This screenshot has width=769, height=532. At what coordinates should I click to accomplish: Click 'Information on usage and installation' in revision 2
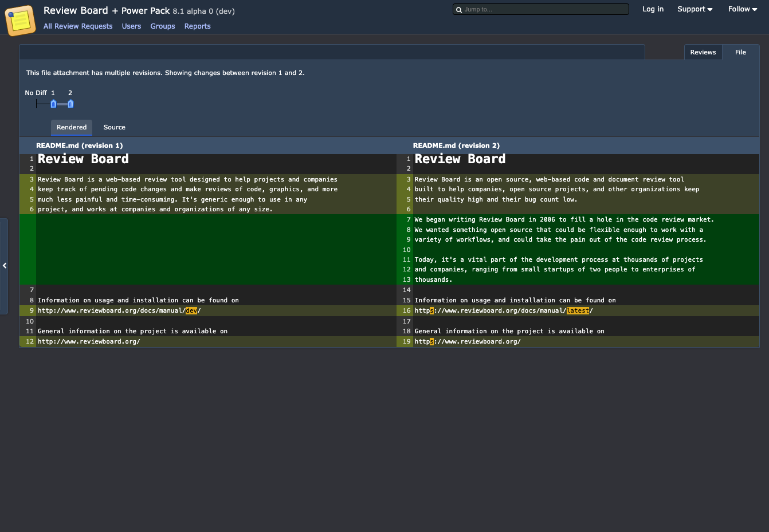[x=515, y=300]
